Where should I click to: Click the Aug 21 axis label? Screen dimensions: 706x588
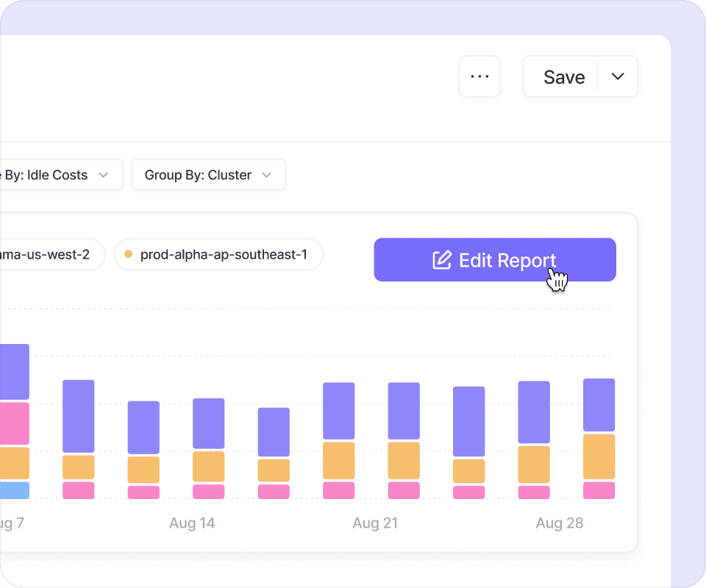point(375,523)
